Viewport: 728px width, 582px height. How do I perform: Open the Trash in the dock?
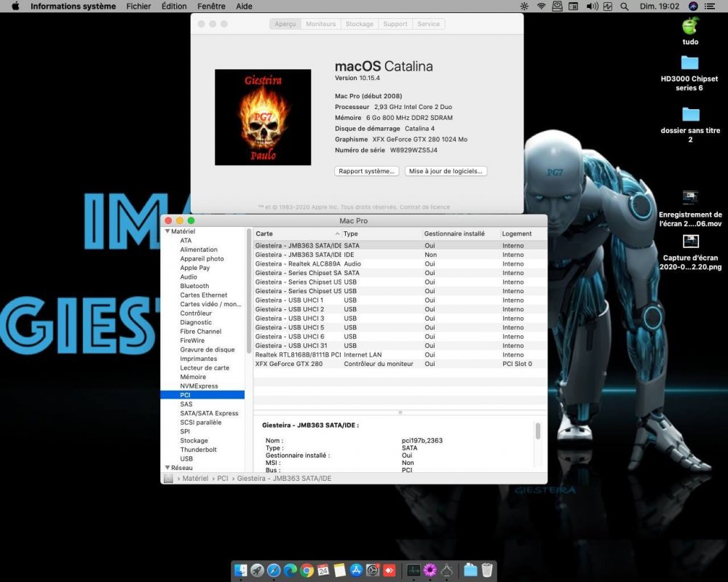coord(486,570)
